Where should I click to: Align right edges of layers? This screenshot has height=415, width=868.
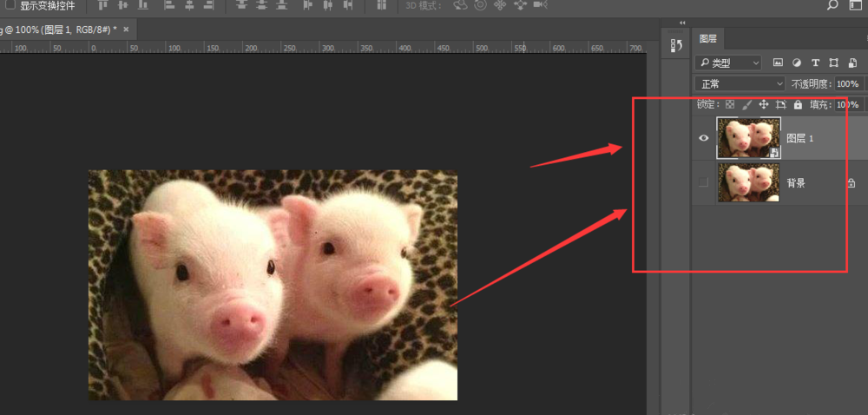(209, 5)
